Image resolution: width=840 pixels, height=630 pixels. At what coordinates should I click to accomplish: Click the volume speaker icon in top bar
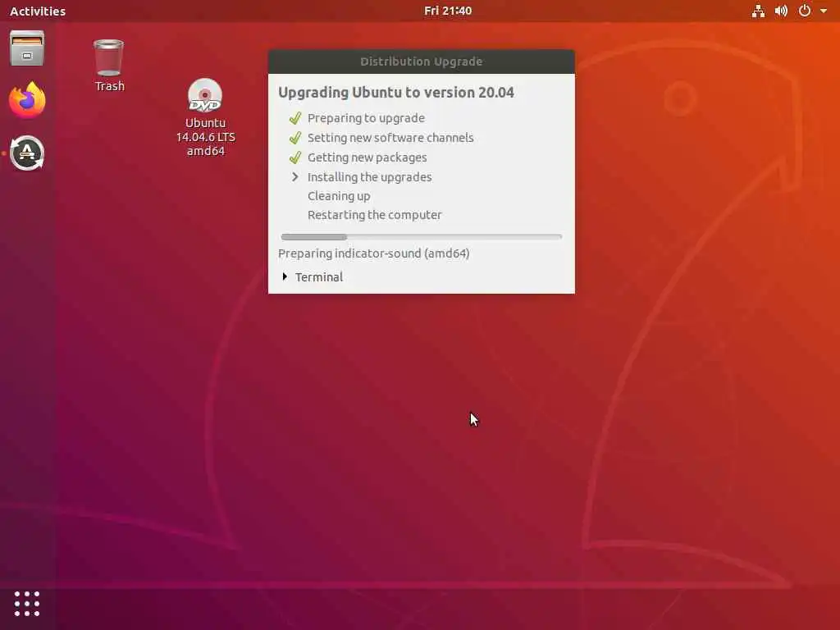(781, 11)
